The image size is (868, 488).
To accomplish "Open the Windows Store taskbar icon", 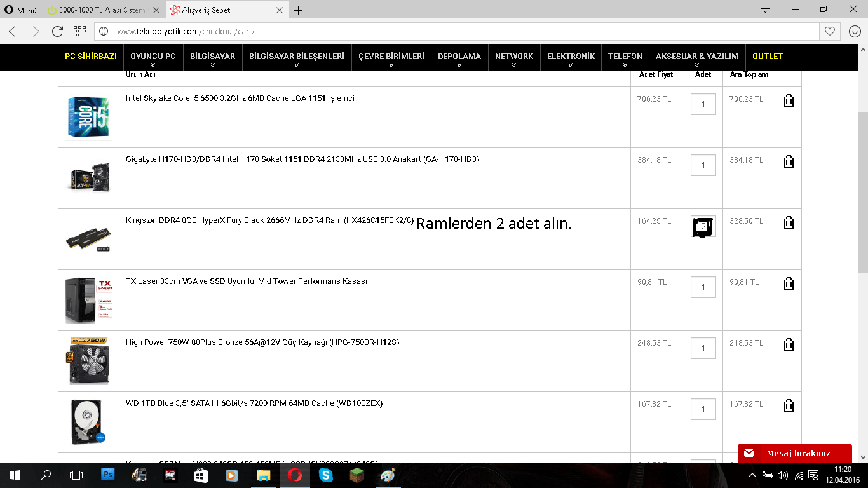I will point(201,475).
